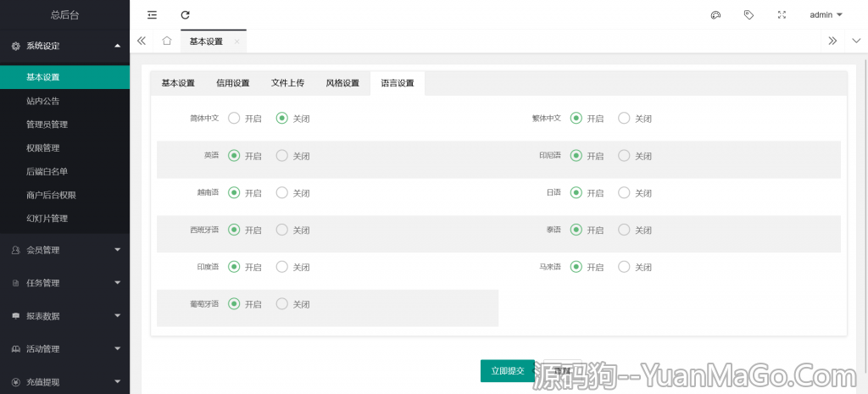
Task: Close the 基本设置 page tab
Action: [x=236, y=42]
